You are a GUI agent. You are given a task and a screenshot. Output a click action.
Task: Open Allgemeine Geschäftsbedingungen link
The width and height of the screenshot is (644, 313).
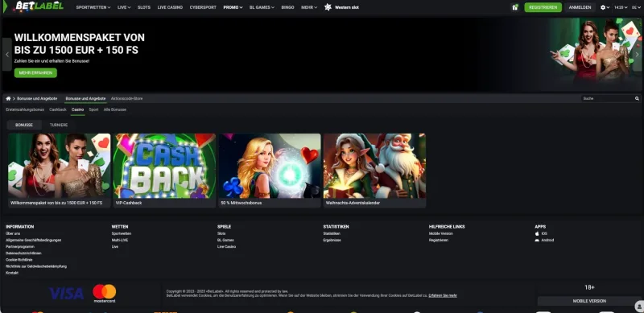[33, 240]
